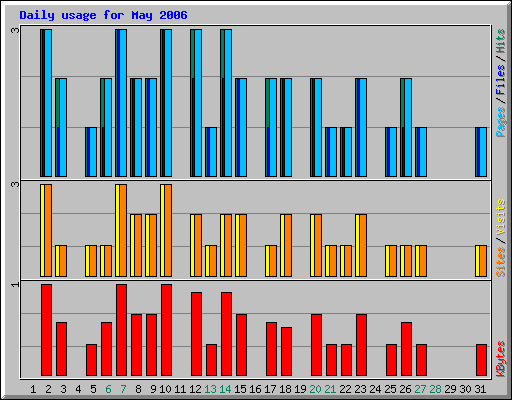Select day label 9 on the x-axis
The height and width of the screenshot is (400, 512).
click(x=153, y=389)
